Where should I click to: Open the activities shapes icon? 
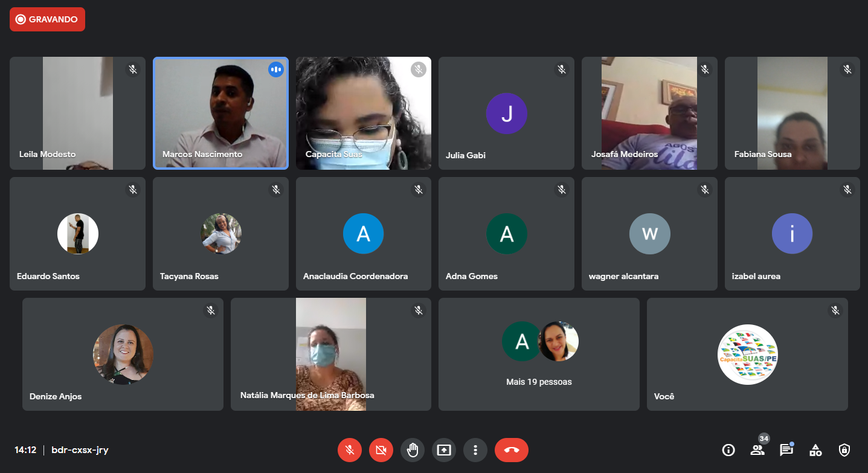pyautogui.click(x=815, y=450)
